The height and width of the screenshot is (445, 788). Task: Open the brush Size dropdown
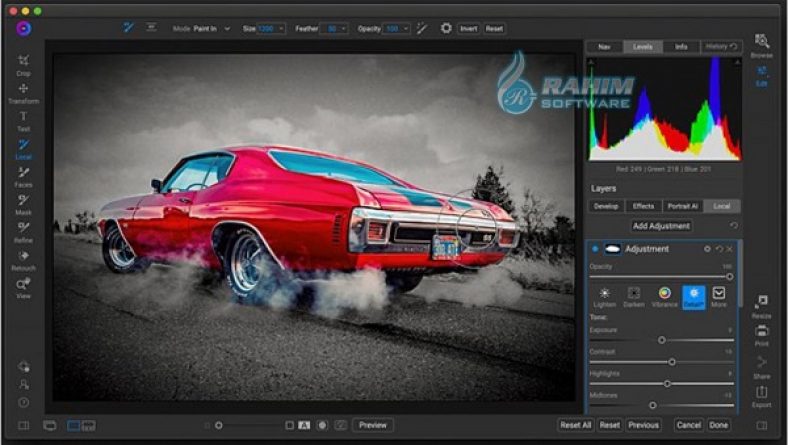[x=281, y=29]
